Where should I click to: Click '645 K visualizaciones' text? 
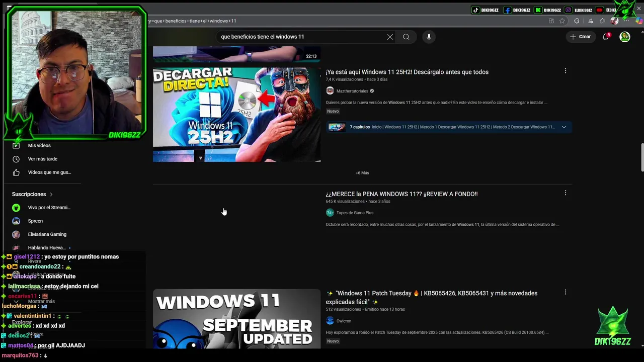point(344,202)
